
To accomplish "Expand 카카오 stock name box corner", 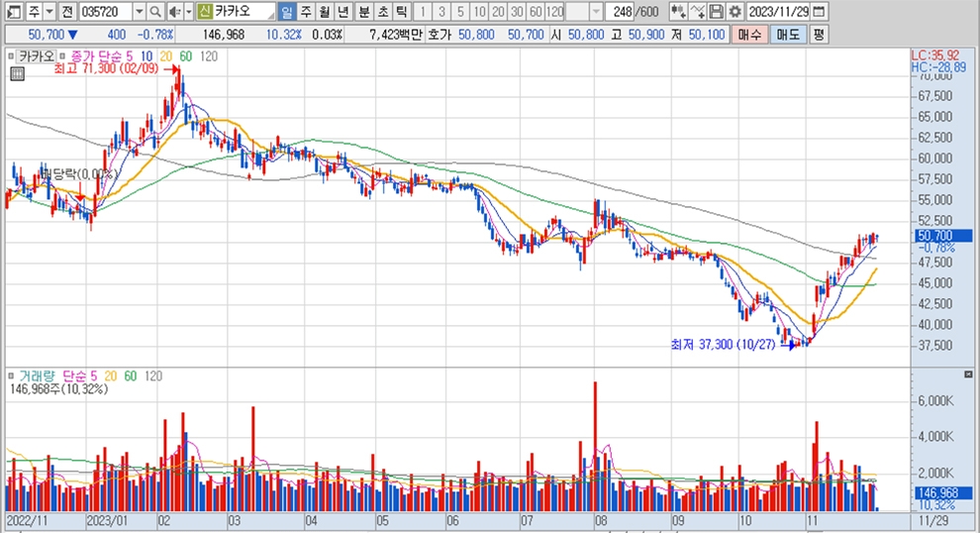I will pyautogui.click(x=270, y=15).
